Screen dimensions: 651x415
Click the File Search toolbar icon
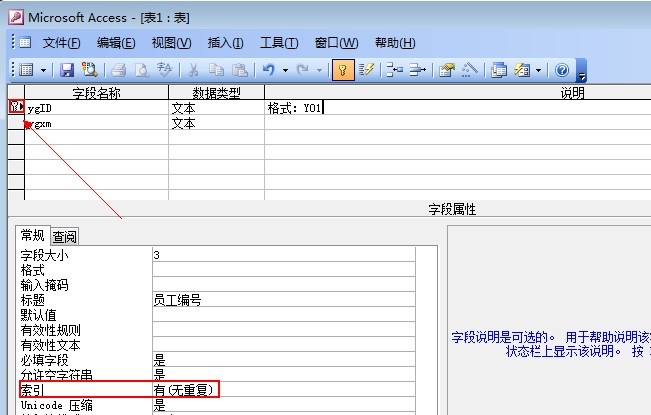89,70
